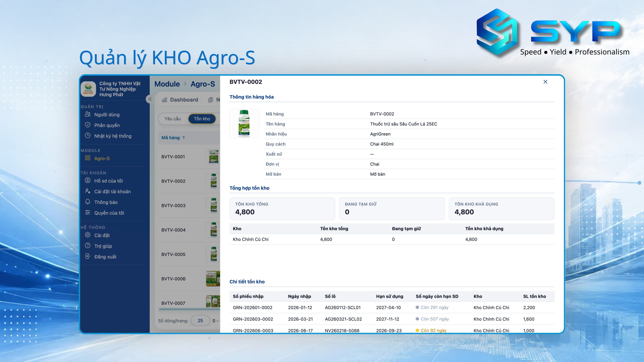Open Thông báo bell icon
Viewport: 644px width, 362px height.
88,202
